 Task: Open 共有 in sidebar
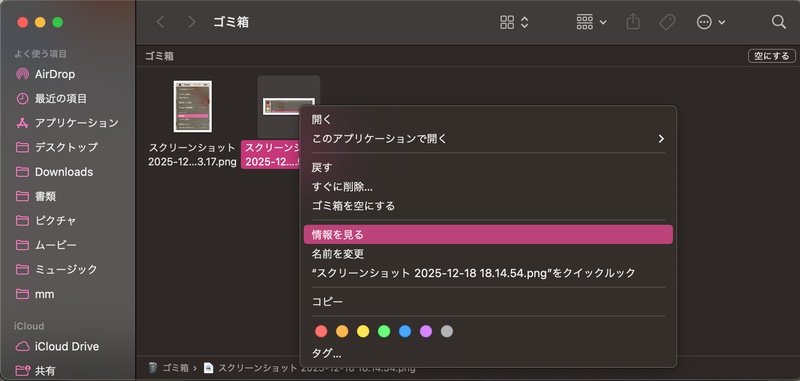coord(45,370)
